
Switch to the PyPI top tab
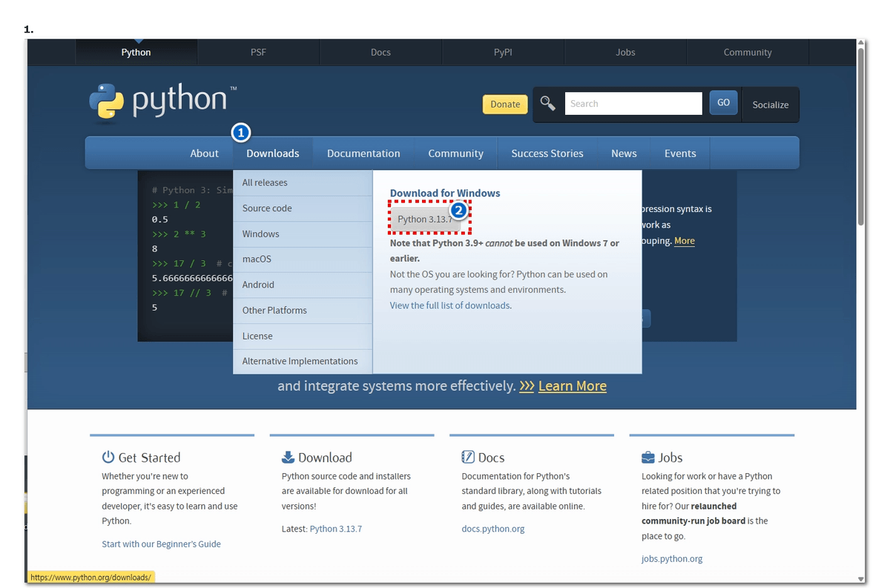coord(503,53)
